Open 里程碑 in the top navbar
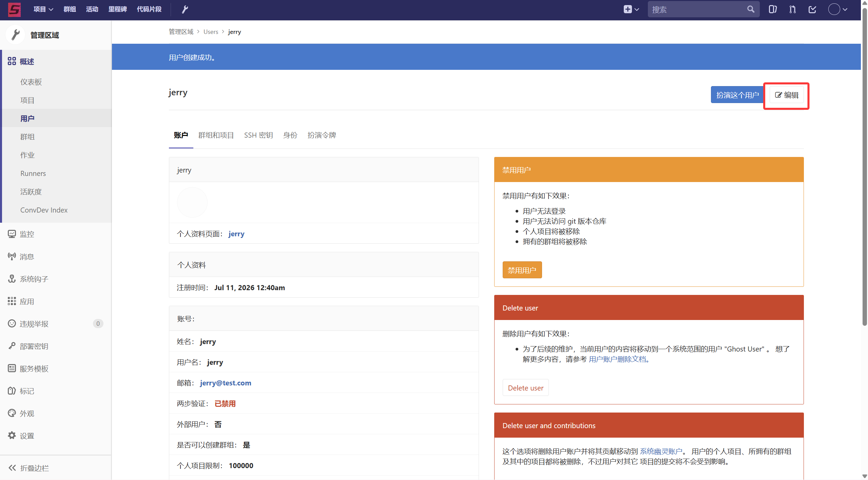The image size is (868, 480). (118, 9)
